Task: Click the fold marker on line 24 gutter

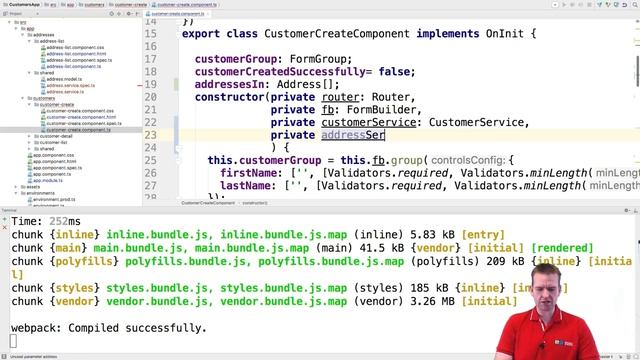Action: (178, 148)
